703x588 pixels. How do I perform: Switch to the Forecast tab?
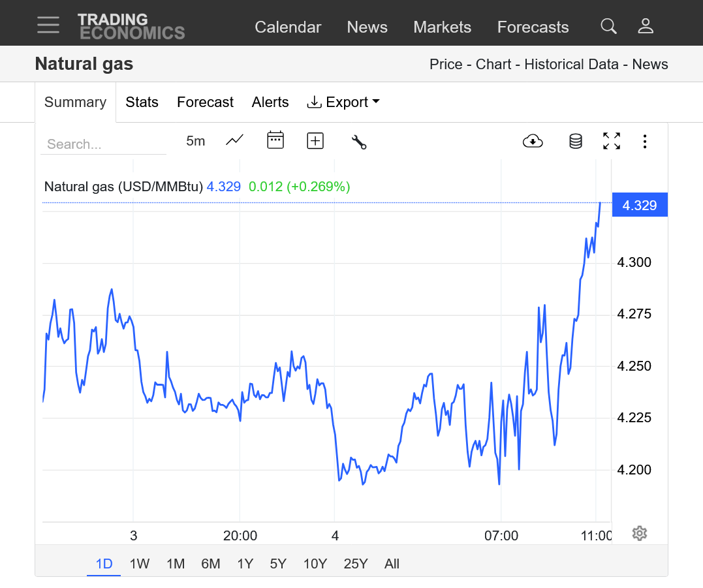point(205,102)
